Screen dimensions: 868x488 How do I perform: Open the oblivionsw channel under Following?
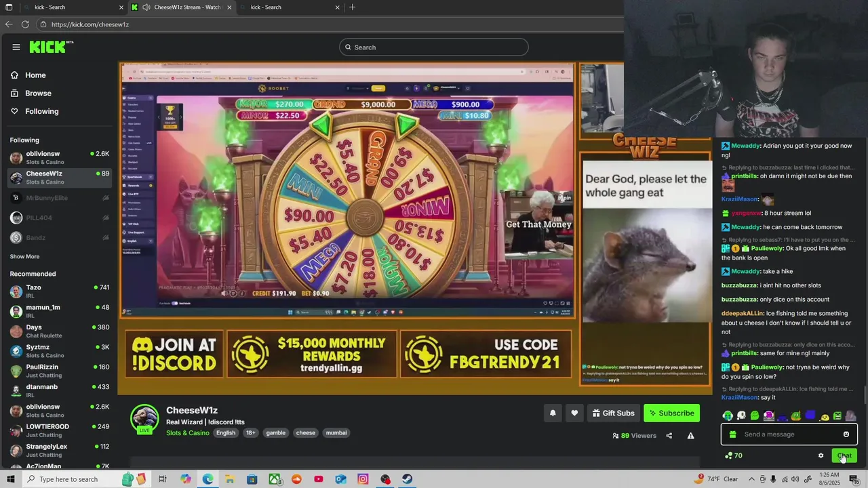coord(60,157)
